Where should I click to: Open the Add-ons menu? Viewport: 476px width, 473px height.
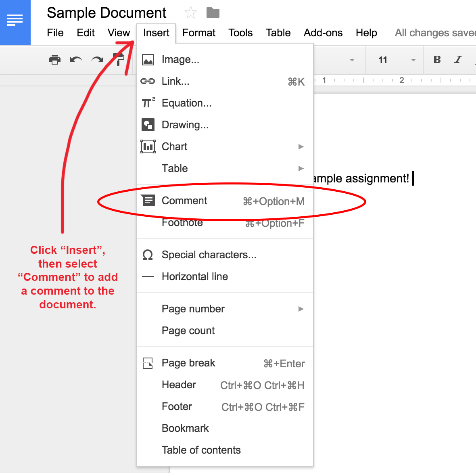(x=323, y=33)
